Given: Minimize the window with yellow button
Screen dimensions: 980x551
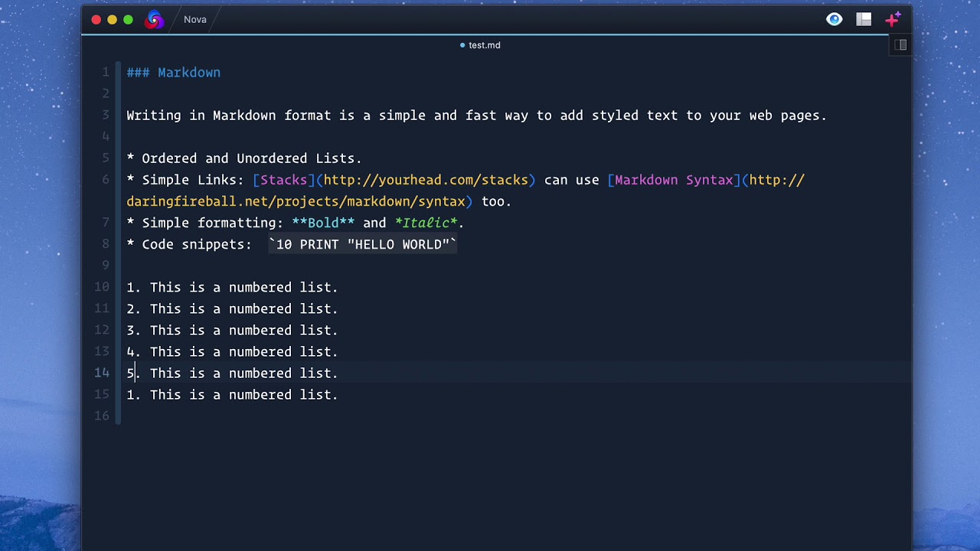Looking at the screenshot, I should point(113,20).
